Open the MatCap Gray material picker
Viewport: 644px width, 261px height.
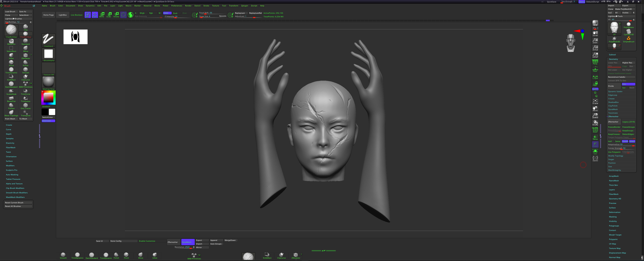[48, 83]
